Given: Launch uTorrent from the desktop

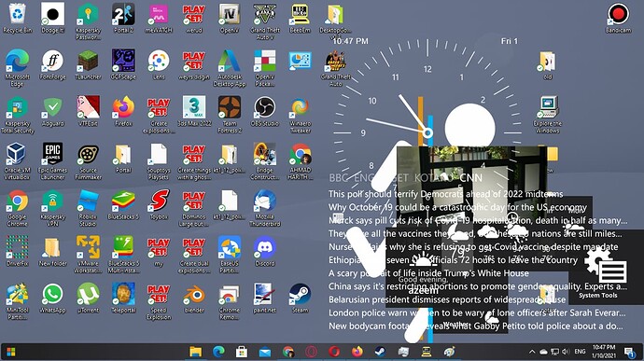Looking at the screenshot, I should [x=88, y=299].
